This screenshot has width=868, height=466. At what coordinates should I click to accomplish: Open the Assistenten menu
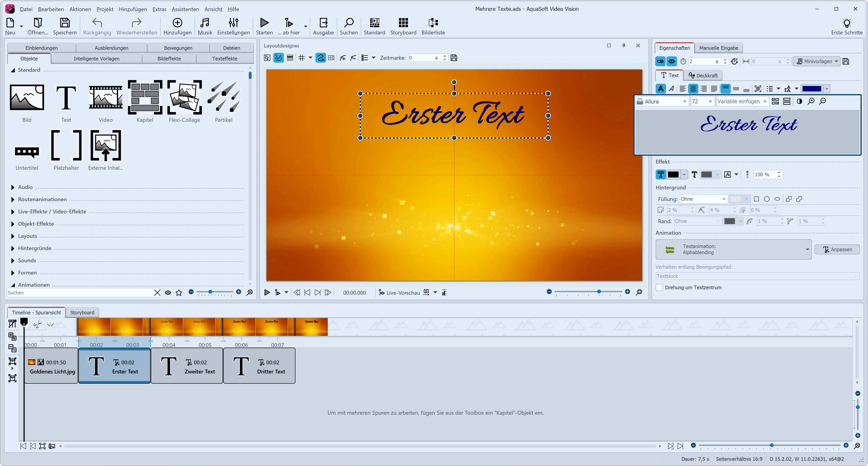pos(185,9)
